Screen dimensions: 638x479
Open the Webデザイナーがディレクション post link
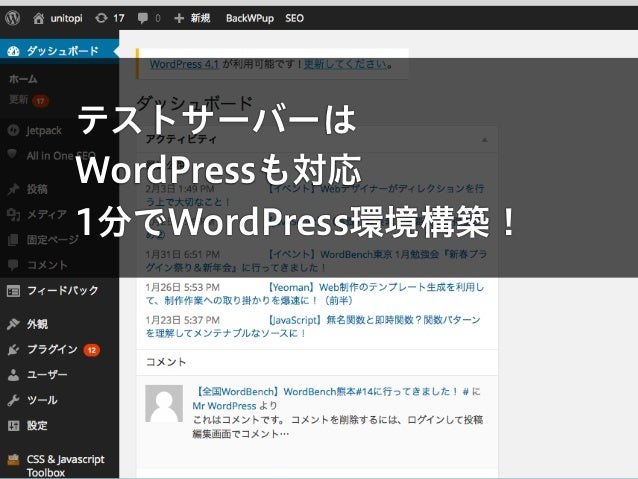point(315,195)
